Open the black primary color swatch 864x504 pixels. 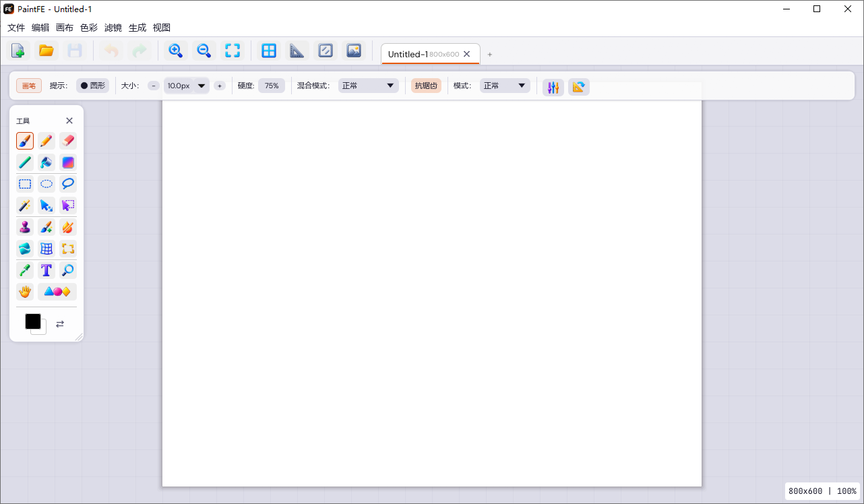click(33, 321)
